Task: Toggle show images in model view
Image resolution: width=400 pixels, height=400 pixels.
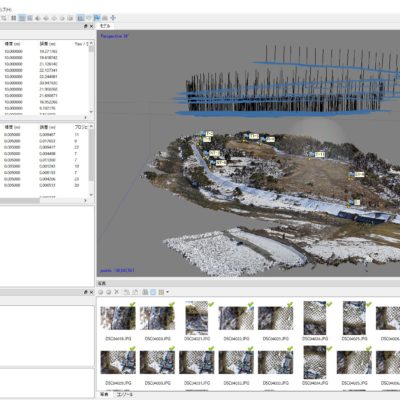Action: (x=105, y=18)
